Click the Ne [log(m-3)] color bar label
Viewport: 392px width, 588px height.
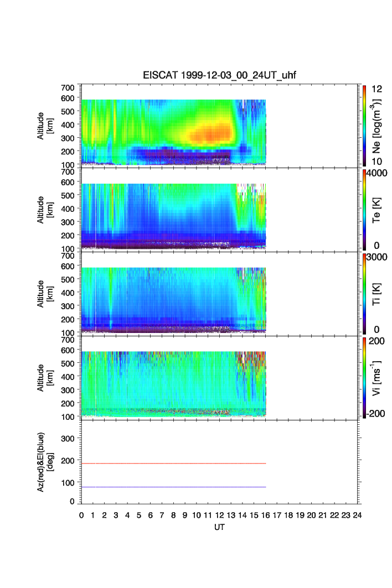(x=376, y=124)
